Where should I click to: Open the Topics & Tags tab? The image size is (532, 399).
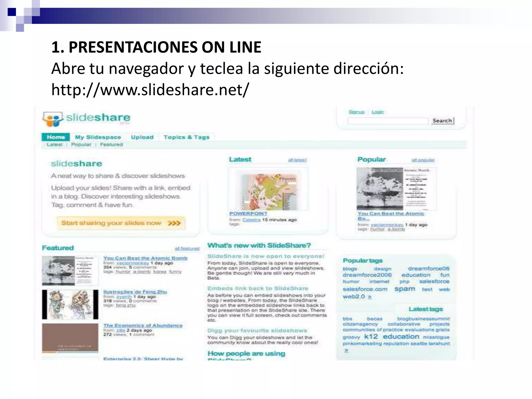pyautogui.click(x=187, y=137)
